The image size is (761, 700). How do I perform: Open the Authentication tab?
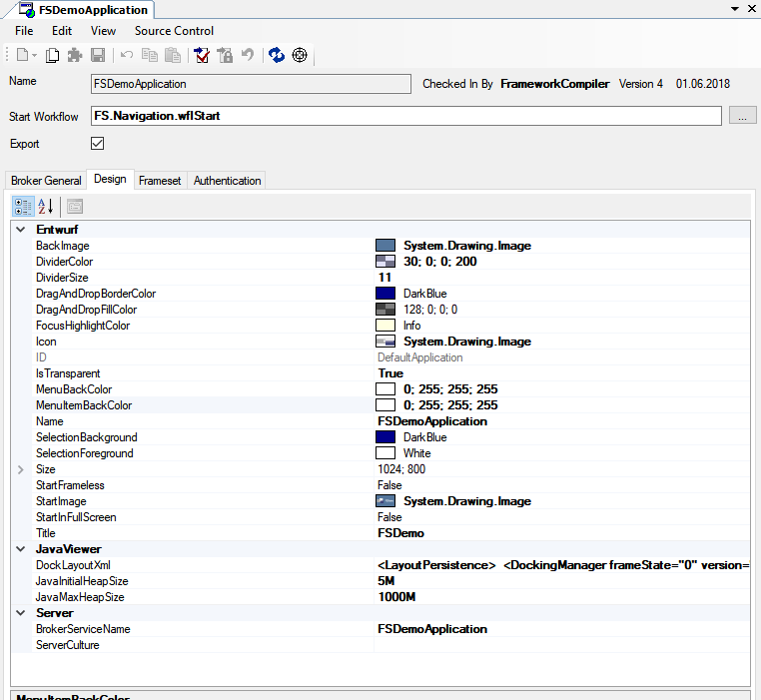coord(227,181)
